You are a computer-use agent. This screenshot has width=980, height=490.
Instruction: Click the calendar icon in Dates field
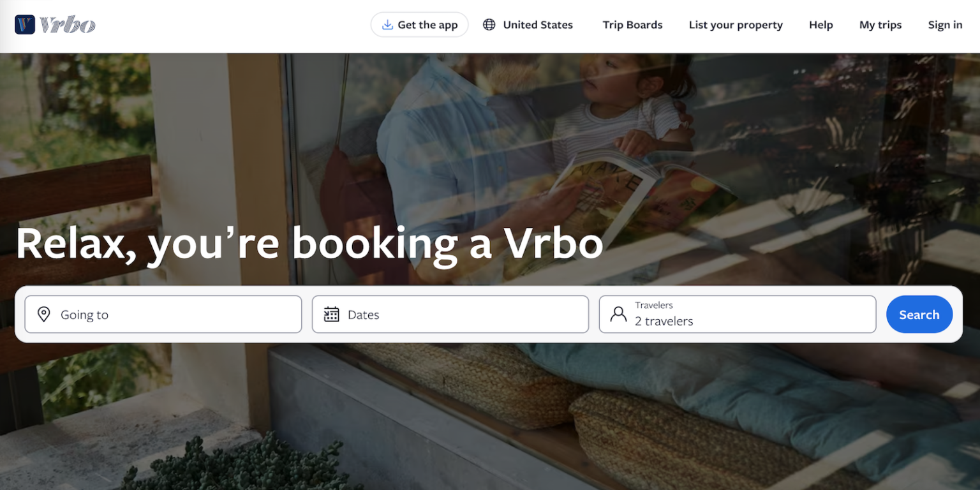331,314
